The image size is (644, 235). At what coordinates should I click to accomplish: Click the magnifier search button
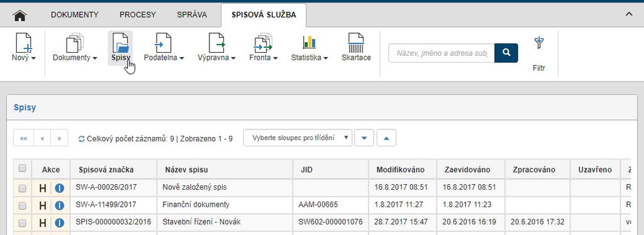click(x=506, y=53)
